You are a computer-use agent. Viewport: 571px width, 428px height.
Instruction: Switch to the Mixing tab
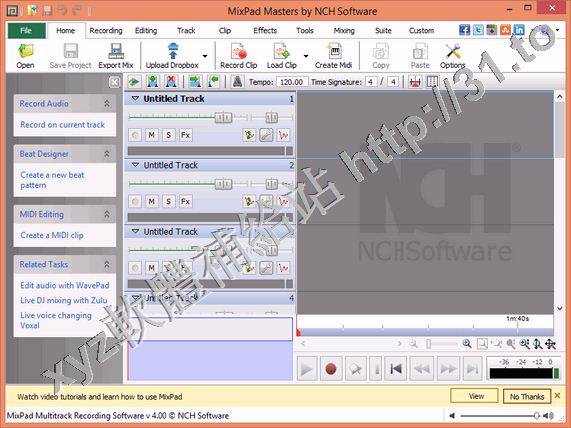click(x=344, y=31)
